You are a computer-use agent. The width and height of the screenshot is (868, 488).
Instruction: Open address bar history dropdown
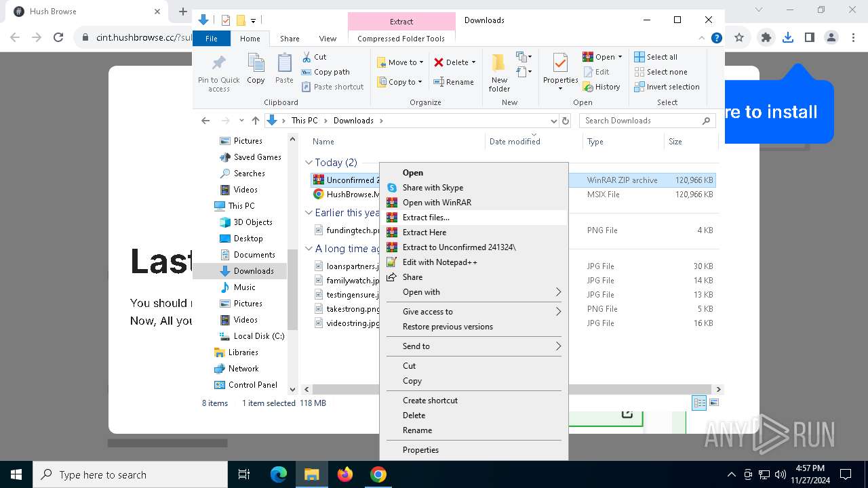tap(554, 121)
